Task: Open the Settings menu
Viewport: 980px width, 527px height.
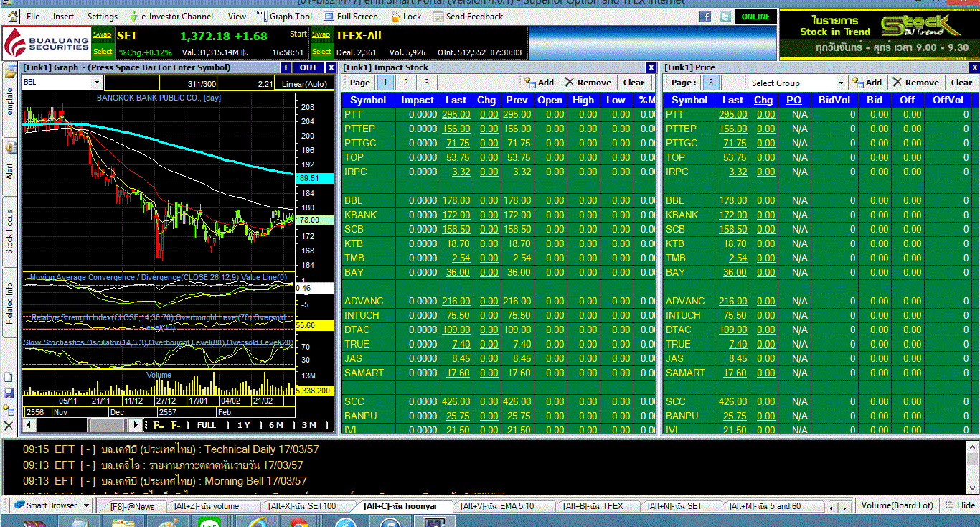Action: pyautogui.click(x=103, y=17)
